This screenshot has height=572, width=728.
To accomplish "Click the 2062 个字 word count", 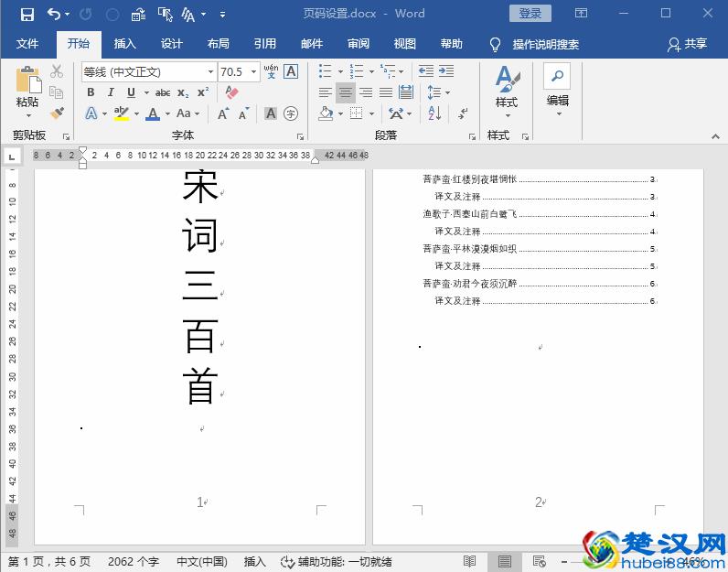I will click(134, 561).
